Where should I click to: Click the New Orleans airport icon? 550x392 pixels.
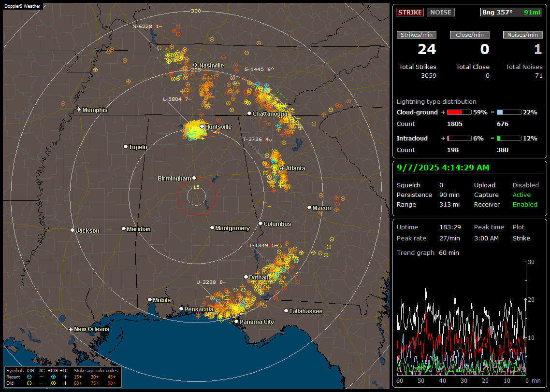[71, 329]
